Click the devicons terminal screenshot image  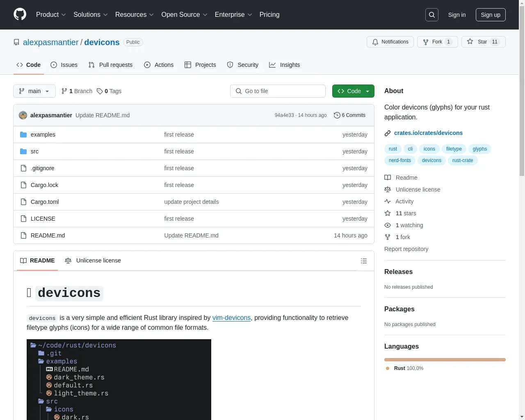[x=119, y=380]
